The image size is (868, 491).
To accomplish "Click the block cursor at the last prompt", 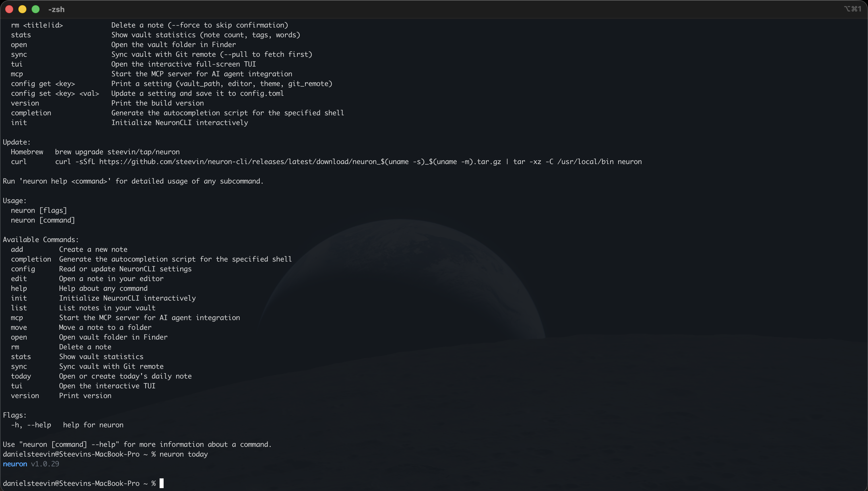I will pyautogui.click(x=162, y=483).
